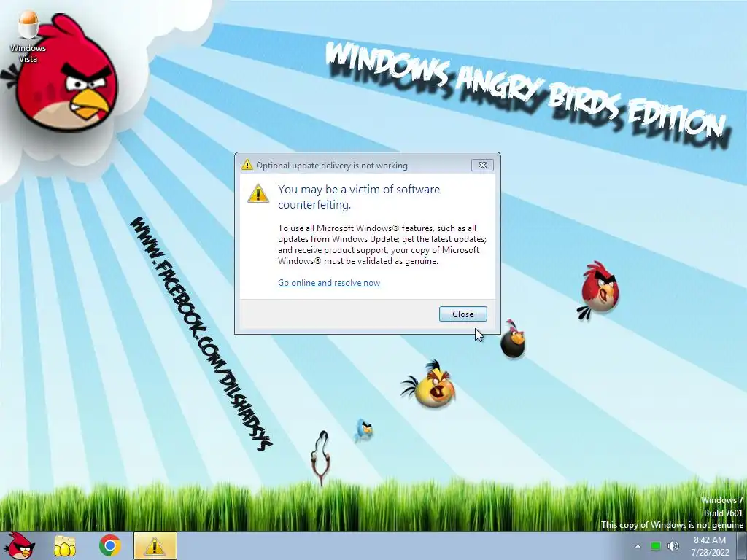Open the volume speaker tray icon
The image size is (747, 560).
point(673,546)
